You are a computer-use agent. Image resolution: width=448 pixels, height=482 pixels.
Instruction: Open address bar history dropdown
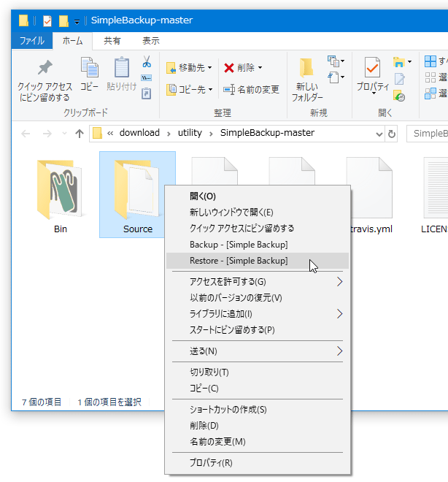pos(379,134)
